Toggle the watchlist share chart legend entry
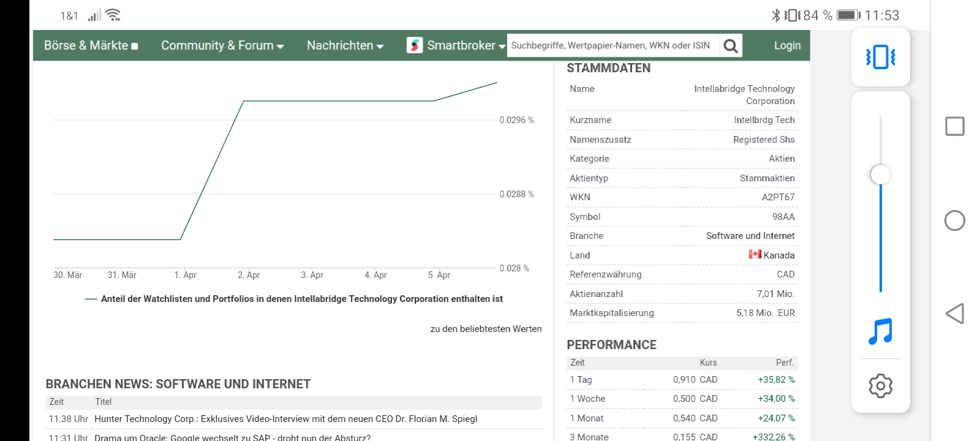 pos(294,299)
